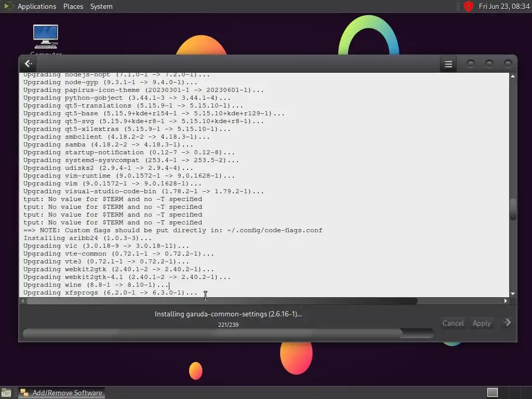The height and width of the screenshot is (399, 532).
Task: Click the installation progress bar
Action: [x=228, y=333]
